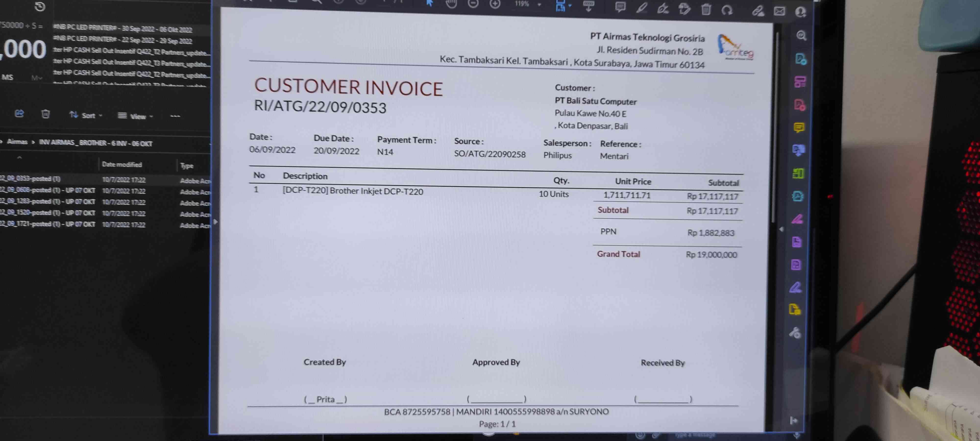Click the unit price 1,711,711.71
Viewport: 980px width, 441px height.
627,195
